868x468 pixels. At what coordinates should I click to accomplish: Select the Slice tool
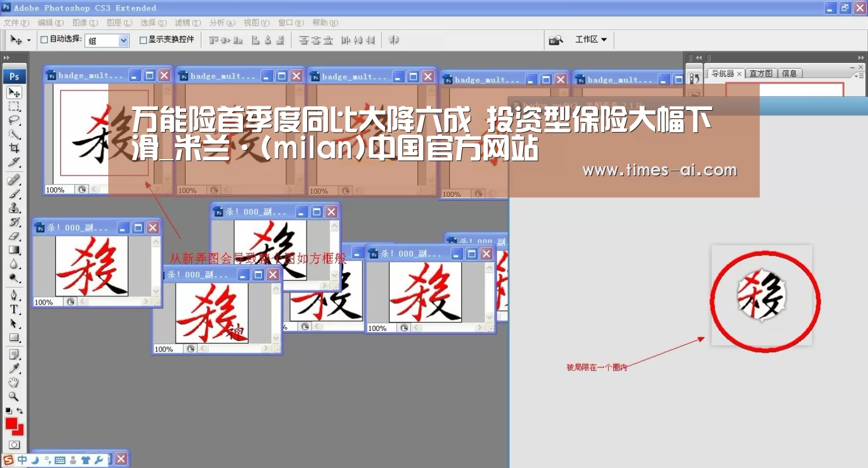point(14,162)
